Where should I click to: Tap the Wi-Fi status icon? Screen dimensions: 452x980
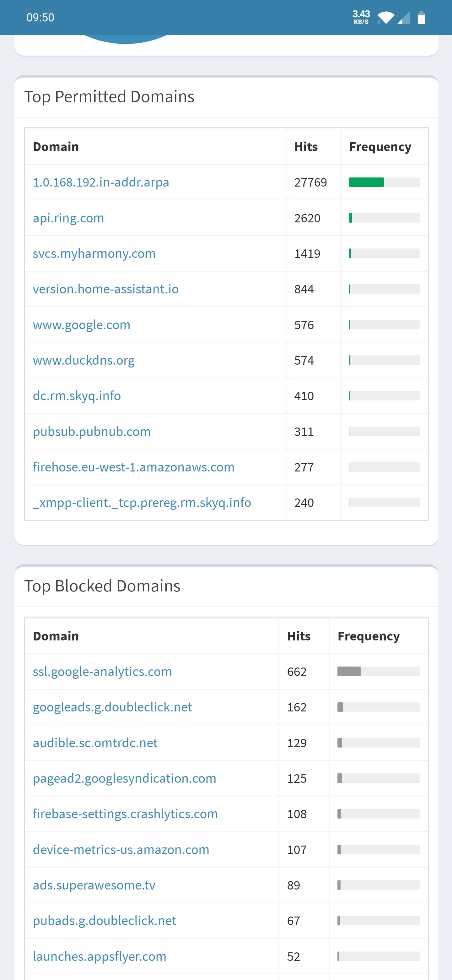pos(385,18)
